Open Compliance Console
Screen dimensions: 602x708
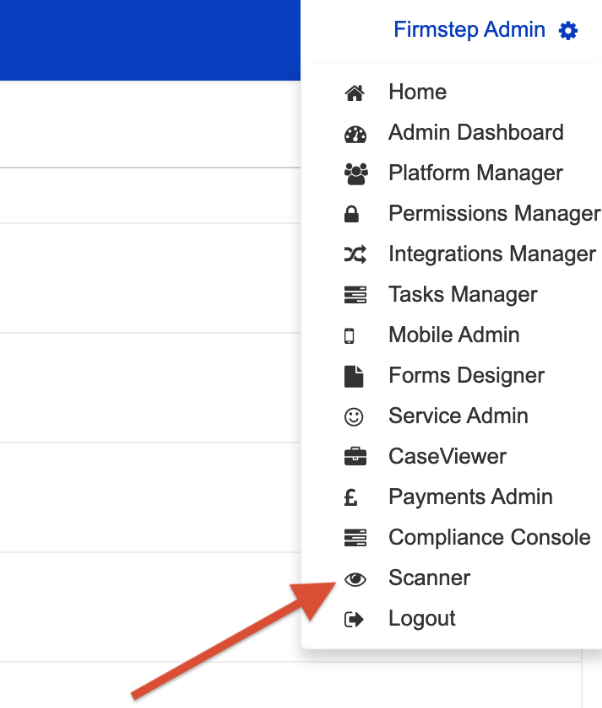[490, 537]
